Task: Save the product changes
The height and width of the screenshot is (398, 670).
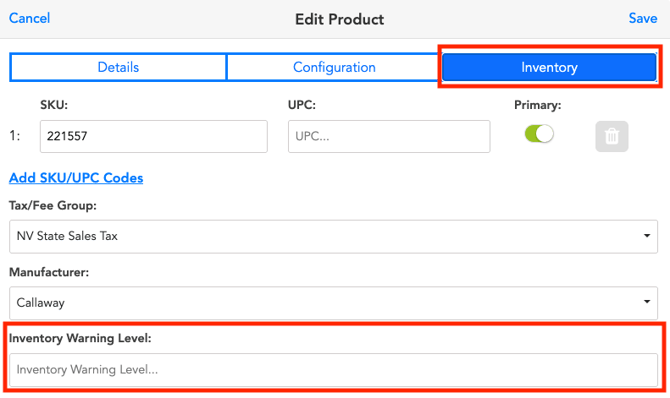Action: tap(643, 18)
